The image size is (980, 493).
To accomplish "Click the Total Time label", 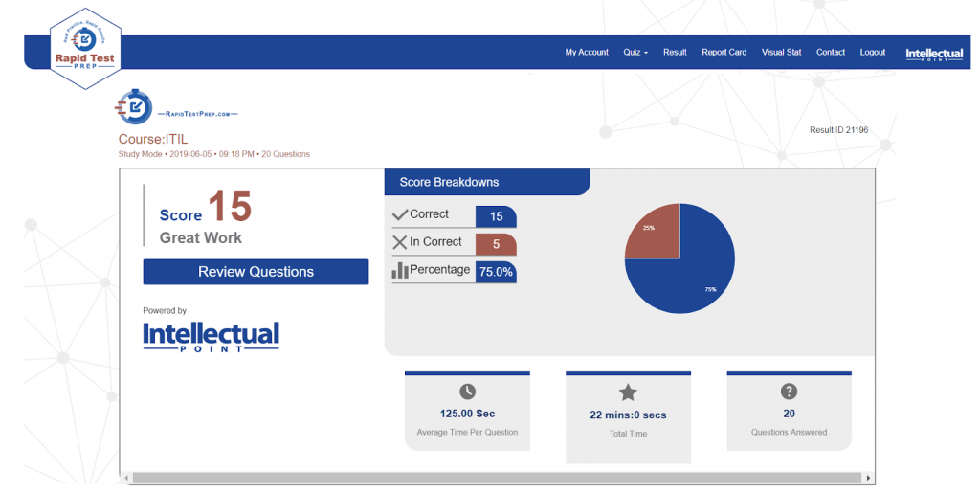I will click(x=628, y=434).
